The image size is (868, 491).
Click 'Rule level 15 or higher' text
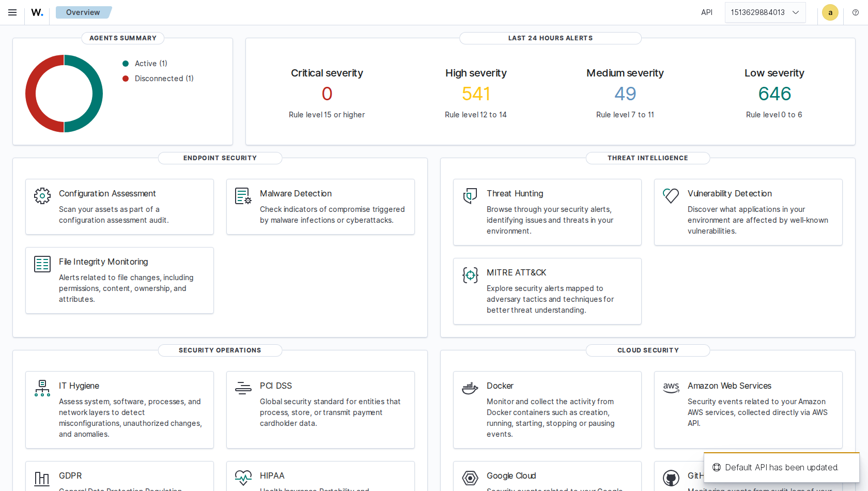tap(327, 115)
